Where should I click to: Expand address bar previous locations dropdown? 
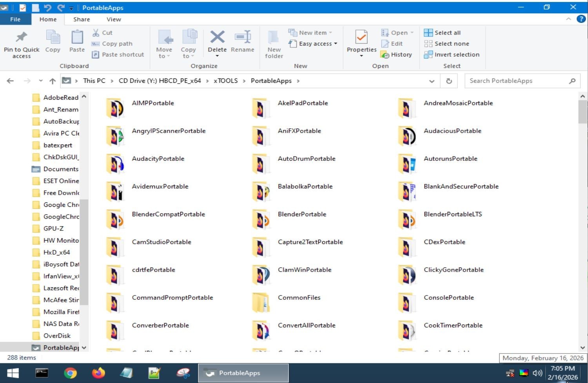432,81
